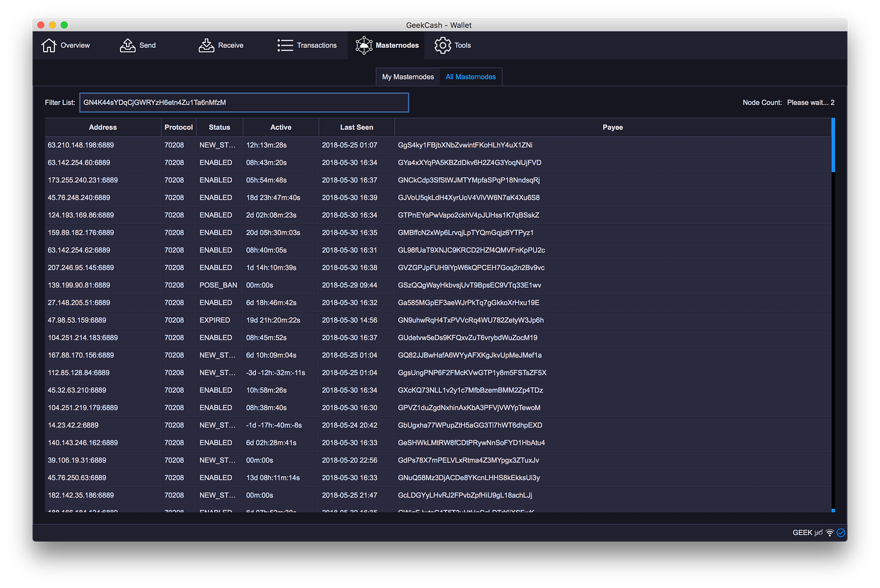The image size is (880, 588).
Task: Select address 124.193.169.86:6889
Action: tap(81, 215)
